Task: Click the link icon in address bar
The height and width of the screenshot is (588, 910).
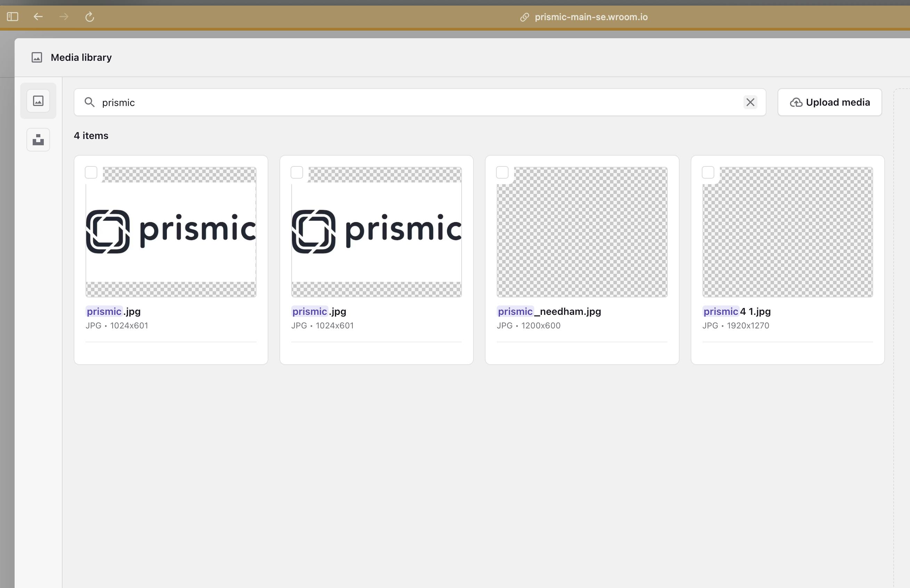Action: point(524,17)
